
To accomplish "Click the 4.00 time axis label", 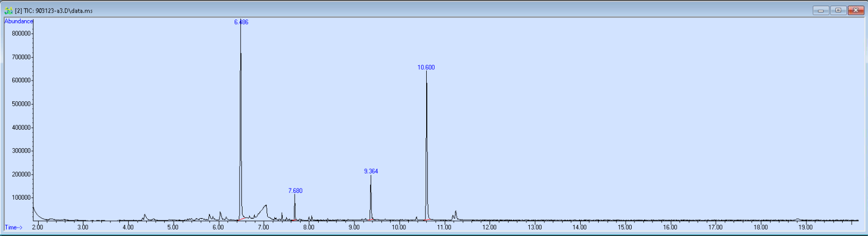I will click(x=128, y=228).
